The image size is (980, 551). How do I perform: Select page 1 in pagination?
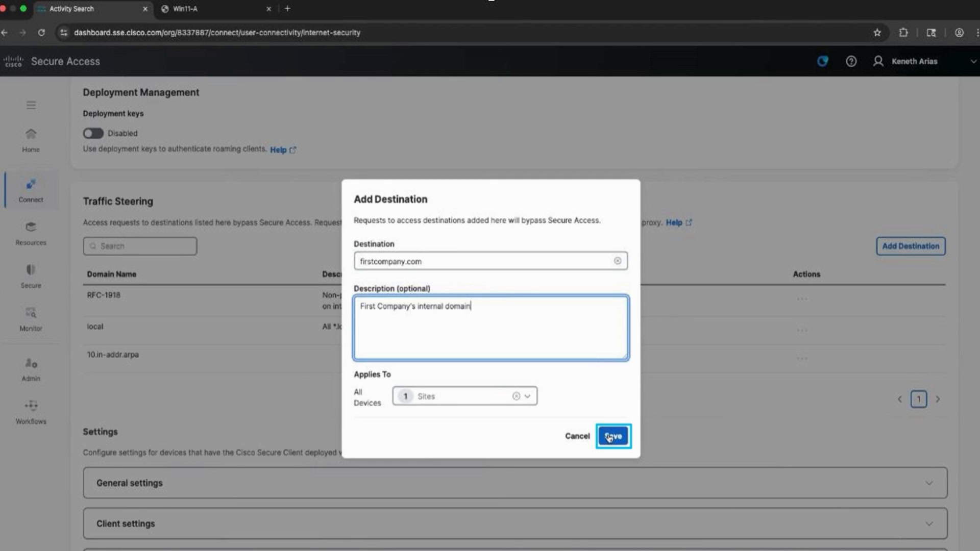(919, 399)
